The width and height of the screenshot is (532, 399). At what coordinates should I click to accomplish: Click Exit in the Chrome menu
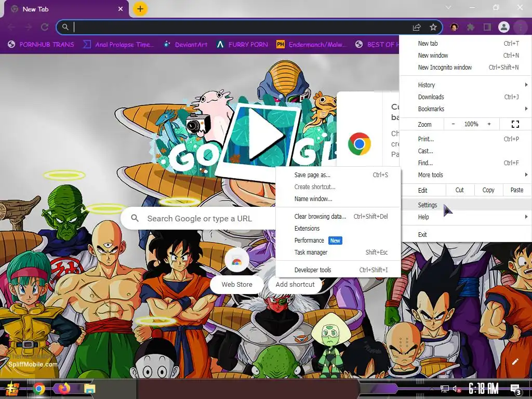465,235
